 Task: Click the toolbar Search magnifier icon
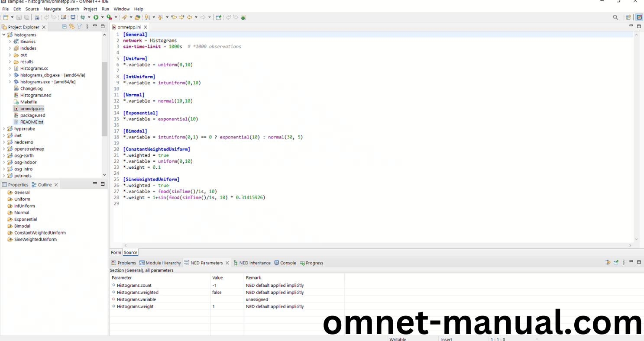[x=615, y=17]
